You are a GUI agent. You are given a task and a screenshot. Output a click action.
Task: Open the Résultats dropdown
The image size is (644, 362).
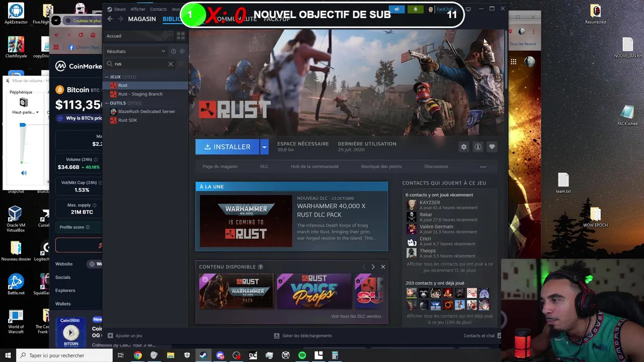(x=136, y=51)
